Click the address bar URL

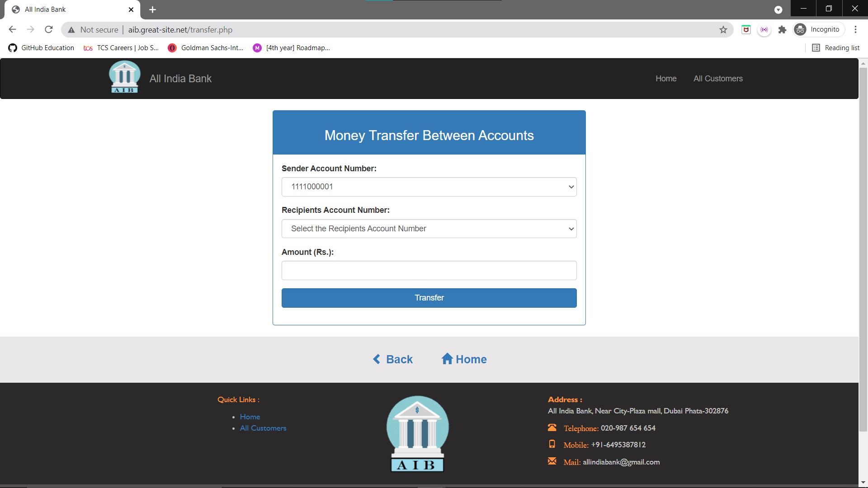pyautogui.click(x=180, y=30)
